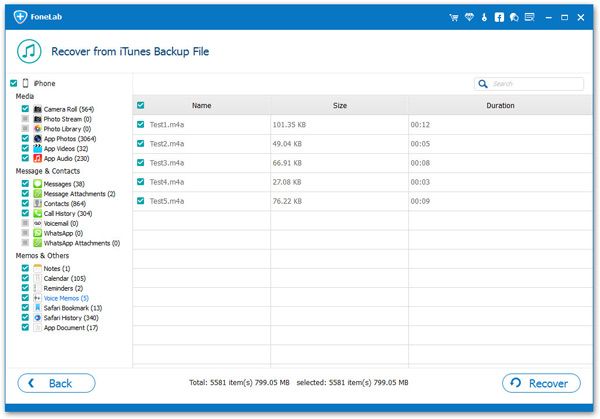Uncheck the Test3.m4a checkbox
The height and width of the screenshot is (419, 600).
[141, 163]
